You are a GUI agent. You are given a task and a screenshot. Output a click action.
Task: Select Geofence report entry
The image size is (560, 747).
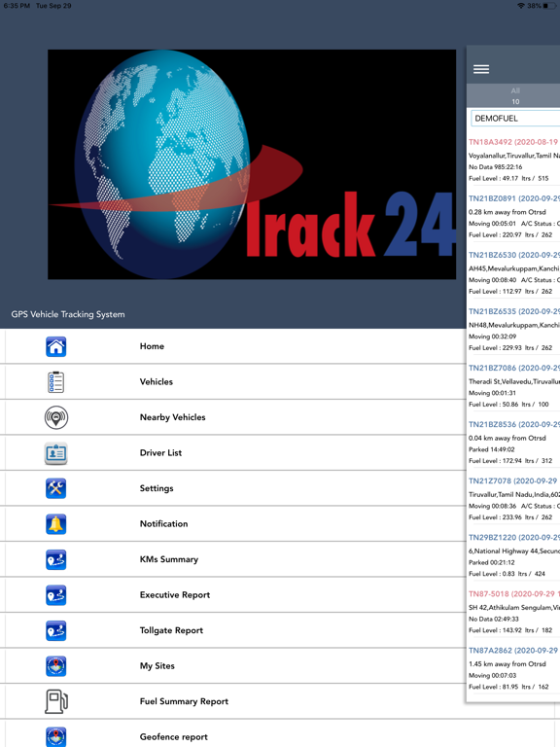coord(233,733)
